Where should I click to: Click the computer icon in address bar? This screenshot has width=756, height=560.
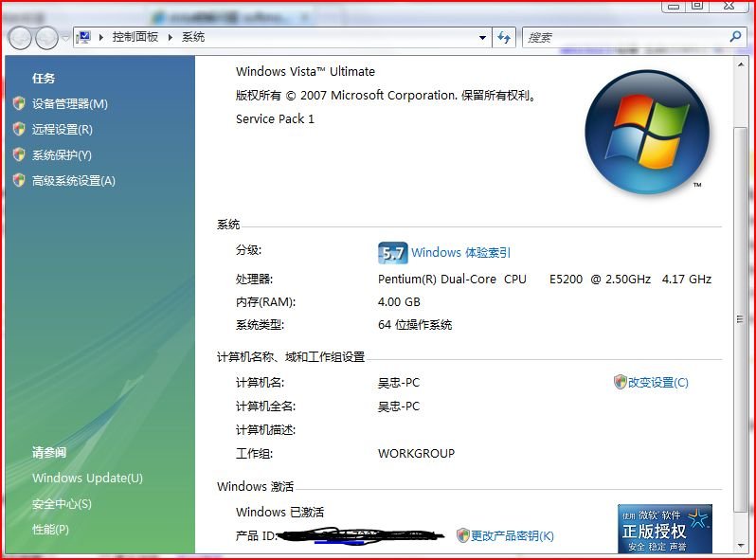83,37
